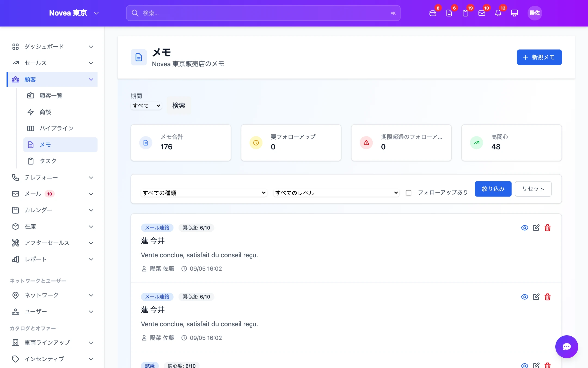Image resolution: width=588 pixels, height=368 pixels.
Task: Toggle the フォローアップあり checkbox
Action: click(x=408, y=193)
